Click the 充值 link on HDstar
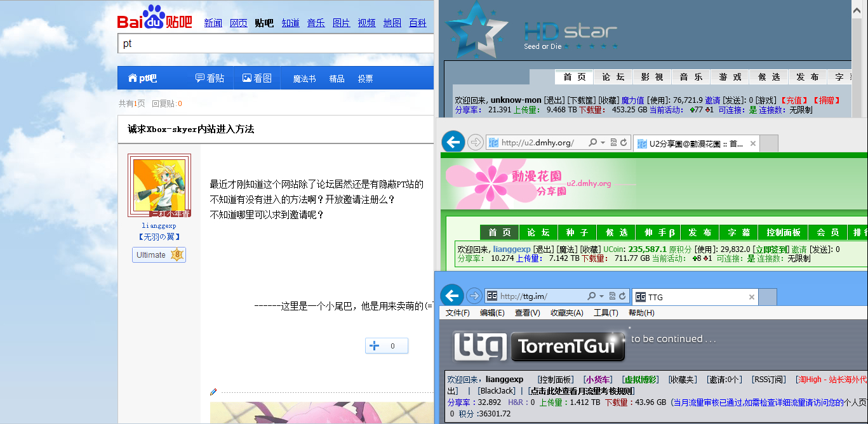Viewport: 868px width, 424px height. click(x=793, y=100)
